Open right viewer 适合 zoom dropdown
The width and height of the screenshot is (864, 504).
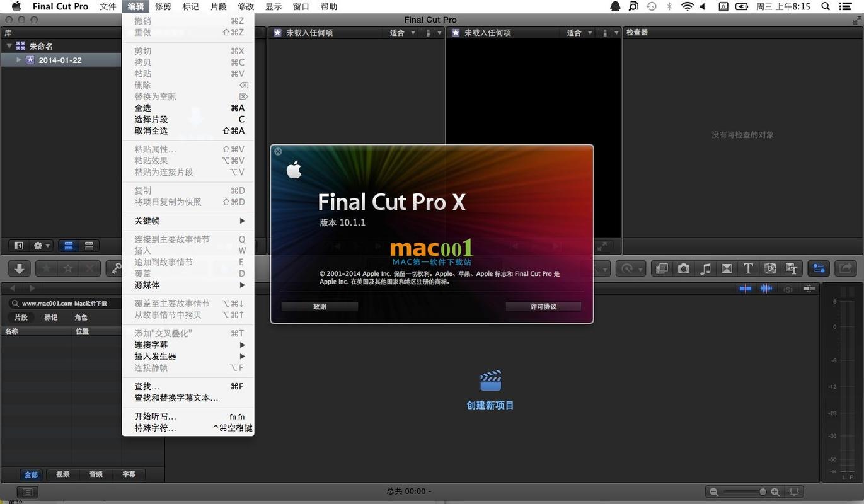[x=580, y=33]
